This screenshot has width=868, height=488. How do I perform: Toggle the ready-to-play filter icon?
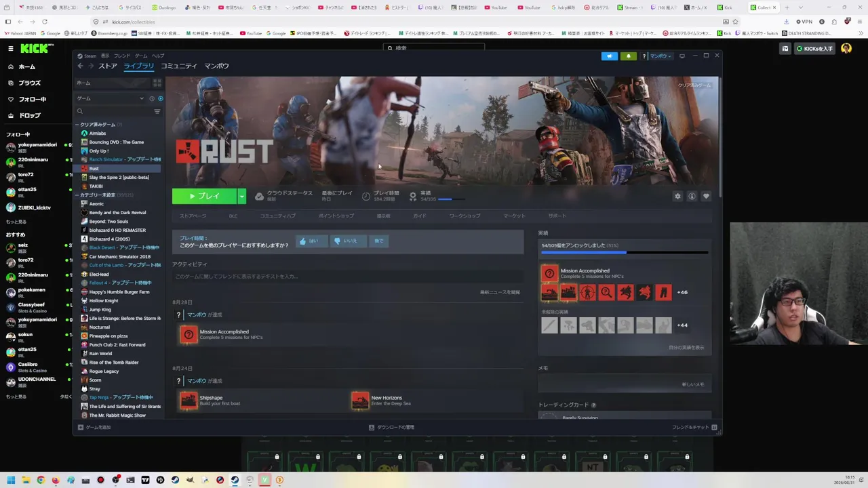(x=160, y=98)
